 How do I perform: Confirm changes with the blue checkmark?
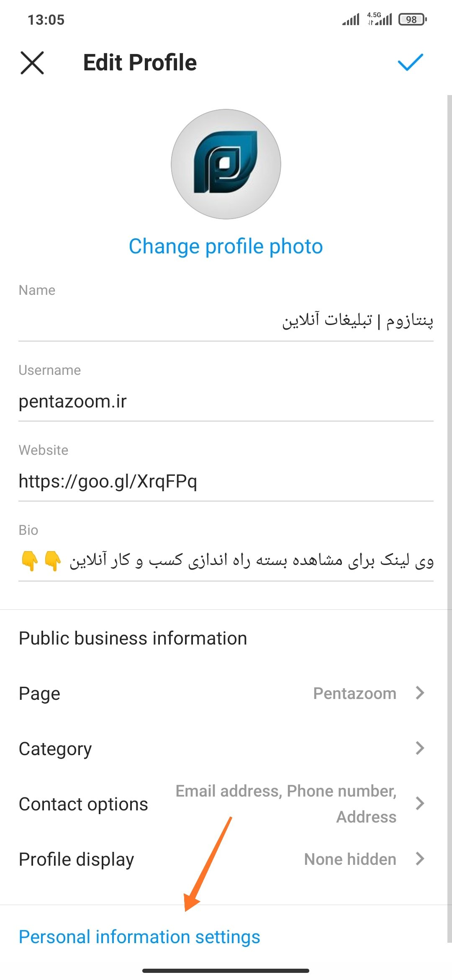(410, 62)
